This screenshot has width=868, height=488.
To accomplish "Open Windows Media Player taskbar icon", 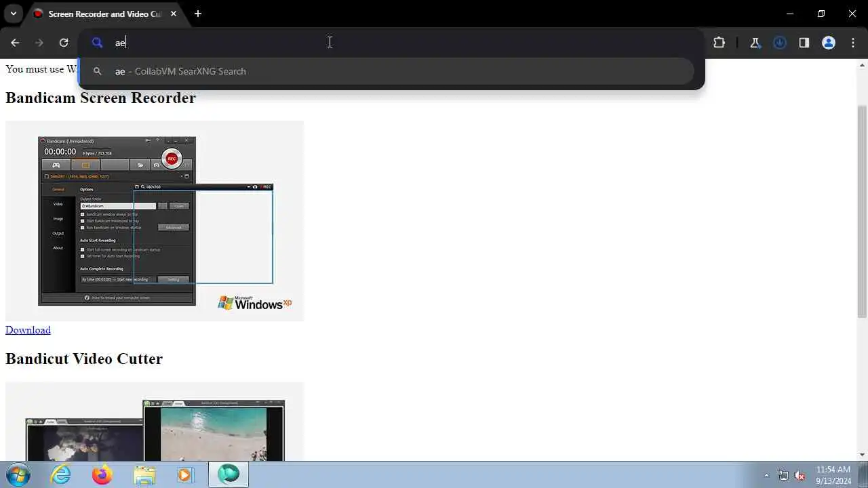I will 186,474.
